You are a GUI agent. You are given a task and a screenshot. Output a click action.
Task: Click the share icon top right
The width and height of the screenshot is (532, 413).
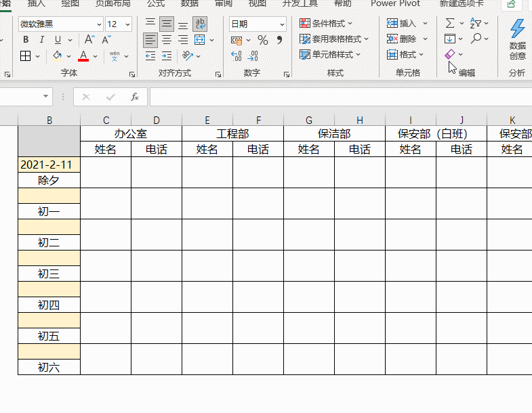[511, 5]
